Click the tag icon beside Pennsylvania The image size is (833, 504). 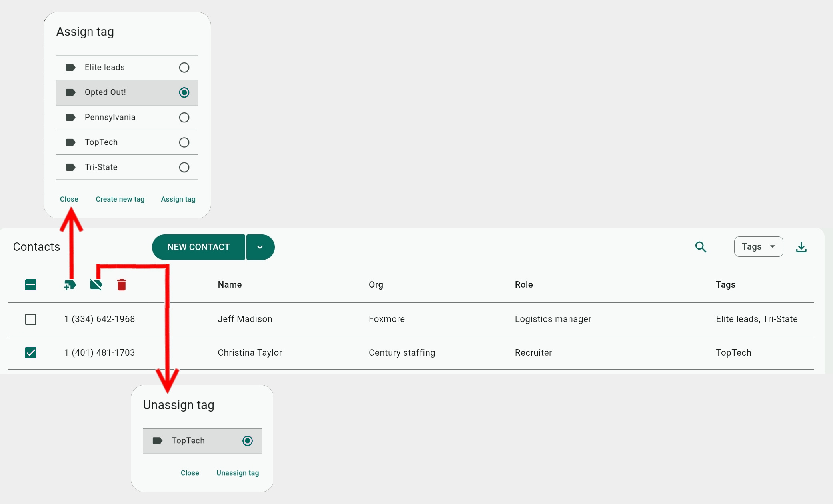pyautogui.click(x=70, y=117)
